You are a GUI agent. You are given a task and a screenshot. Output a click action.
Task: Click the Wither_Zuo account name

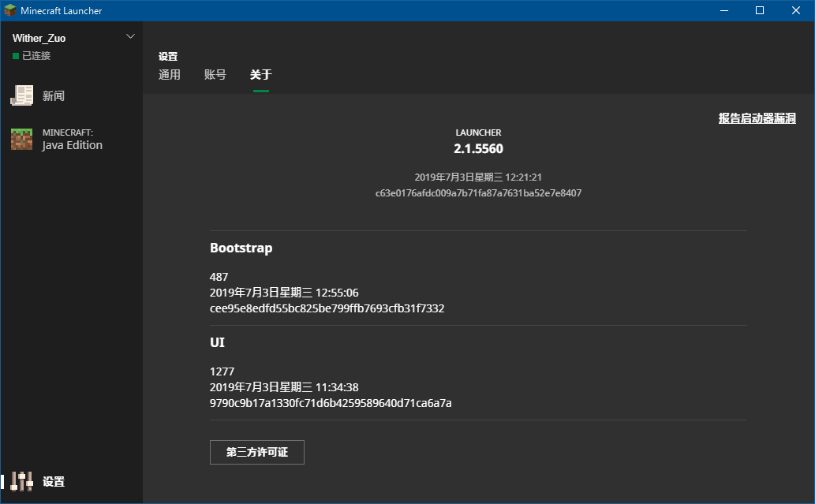click(x=38, y=37)
